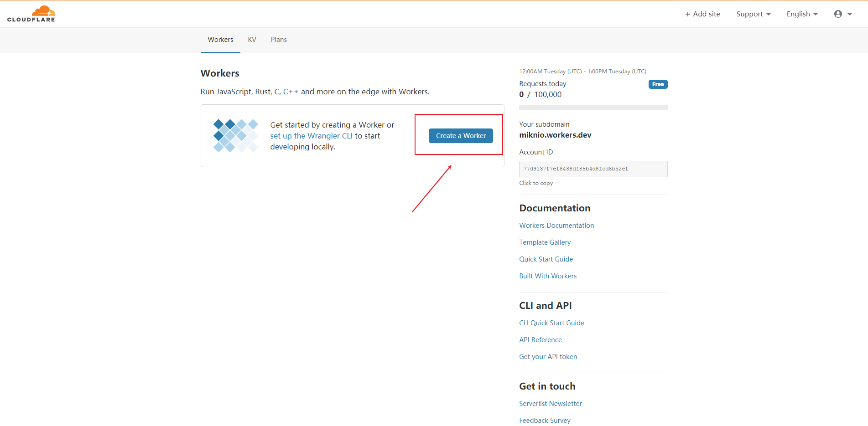
Task: Open the API Reference page
Action: click(x=540, y=339)
